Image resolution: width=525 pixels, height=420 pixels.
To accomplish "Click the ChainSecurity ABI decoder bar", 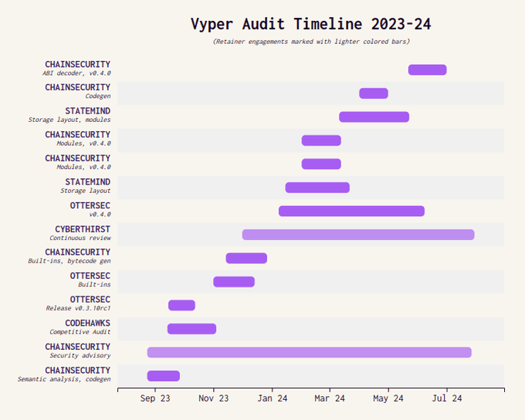I will coord(427,70).
